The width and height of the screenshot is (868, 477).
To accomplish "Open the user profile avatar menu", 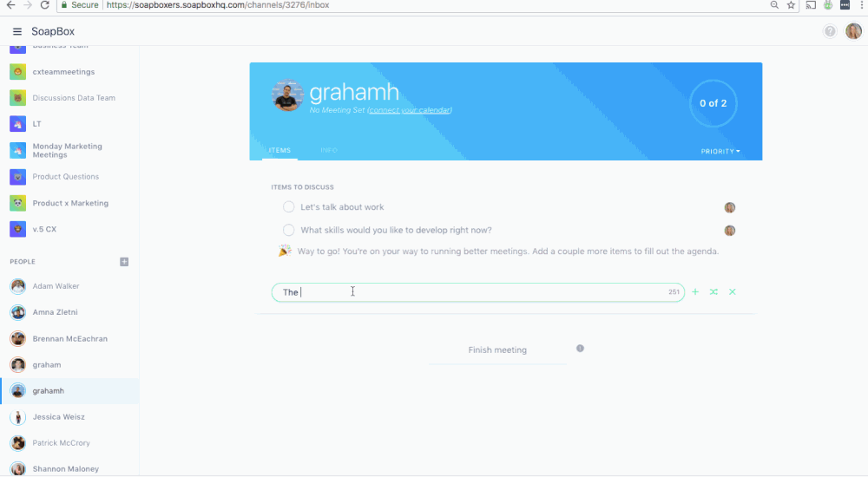I will click(853, 31).
